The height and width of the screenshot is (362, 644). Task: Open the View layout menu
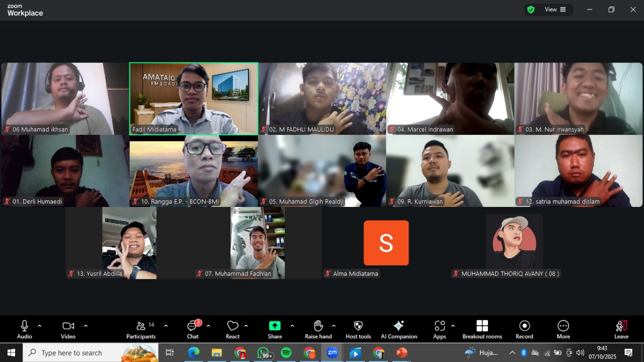[555, 10]
